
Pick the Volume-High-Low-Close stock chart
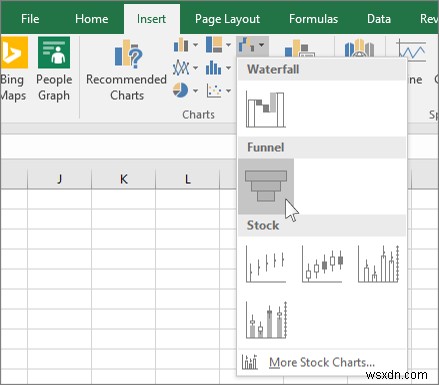click(378, 264)
